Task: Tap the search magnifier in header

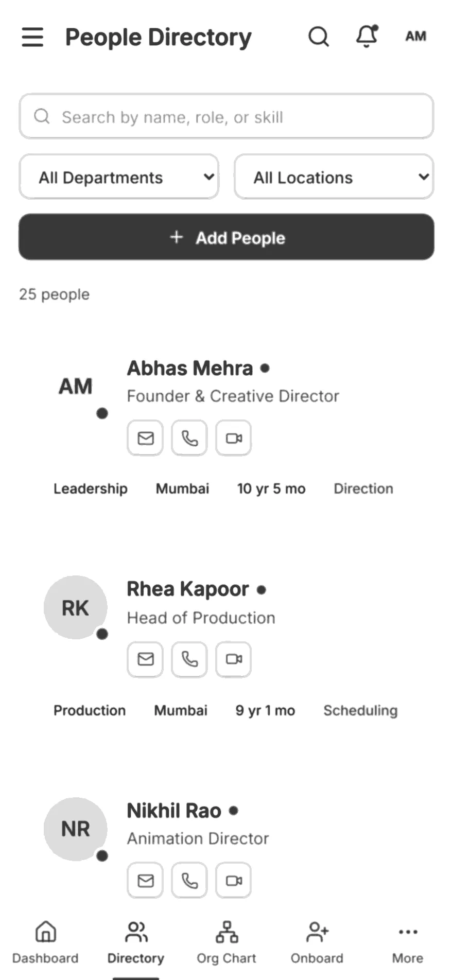Action: coord(319,37)
